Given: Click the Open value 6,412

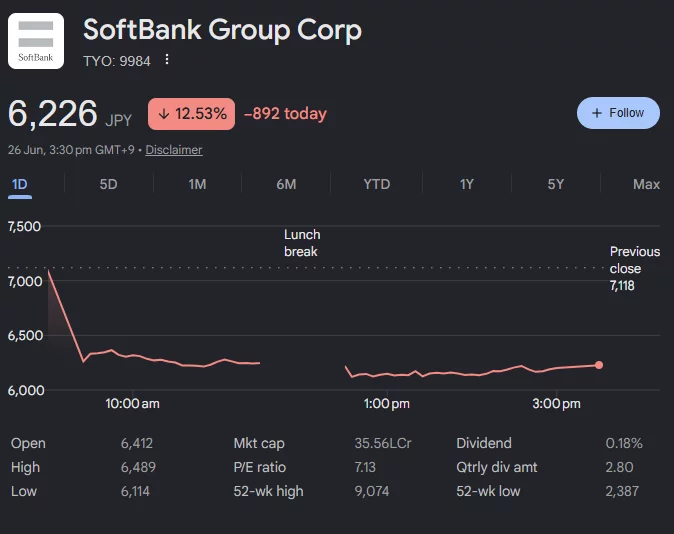Looking at the screenshot, I should [x=137, y=443].
